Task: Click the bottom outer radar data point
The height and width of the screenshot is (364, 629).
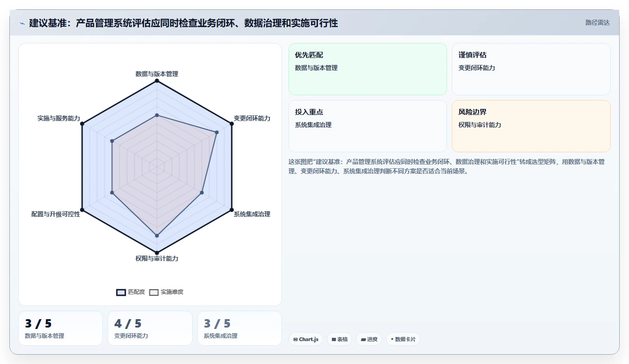Action: (x=157, y=253)
